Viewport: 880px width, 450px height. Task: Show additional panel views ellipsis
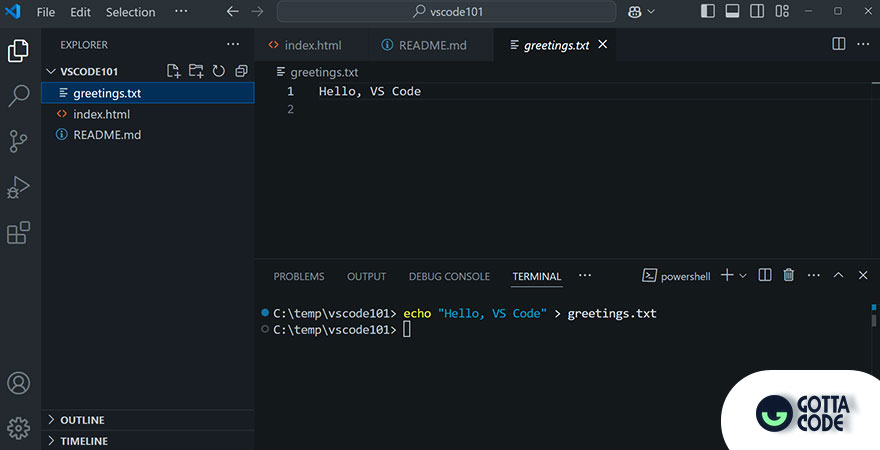pos(585,275)
